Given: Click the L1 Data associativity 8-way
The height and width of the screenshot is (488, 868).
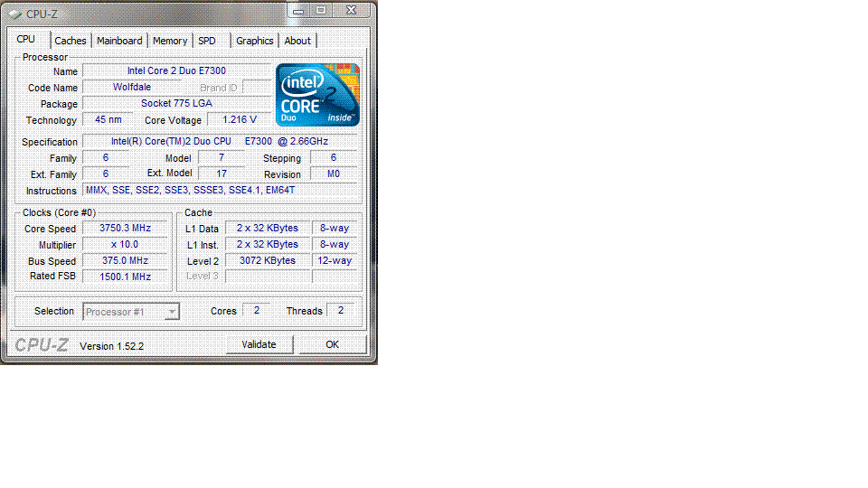Looking at the screenshot, I should [335, 228].
